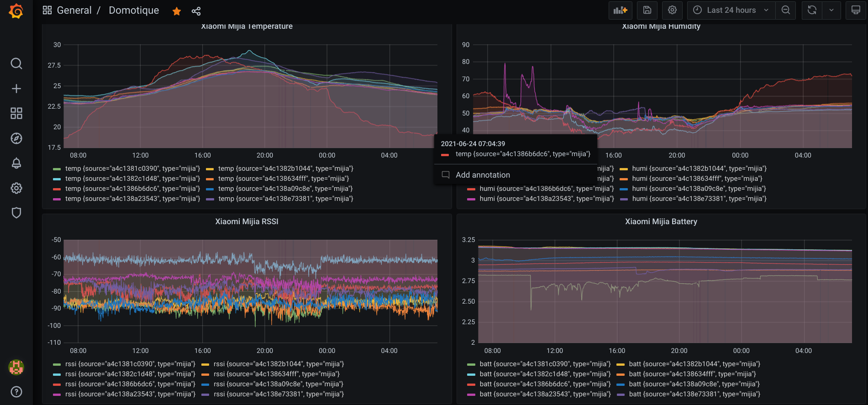Screen dimensions: 868x405
Task: Open dashboard settings gear in top bar
Action: tap(672, 10)
